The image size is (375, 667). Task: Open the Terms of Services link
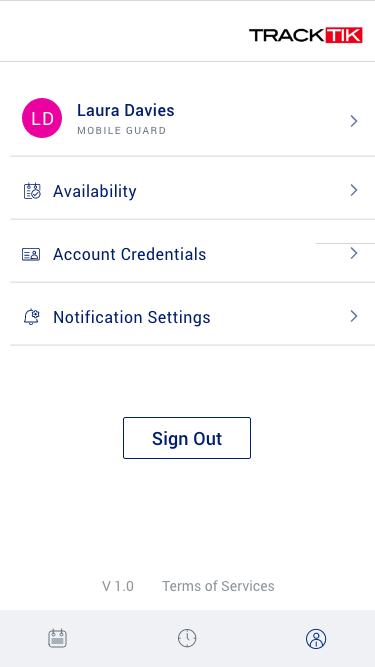pyautogui.click(x=218, y=586)
